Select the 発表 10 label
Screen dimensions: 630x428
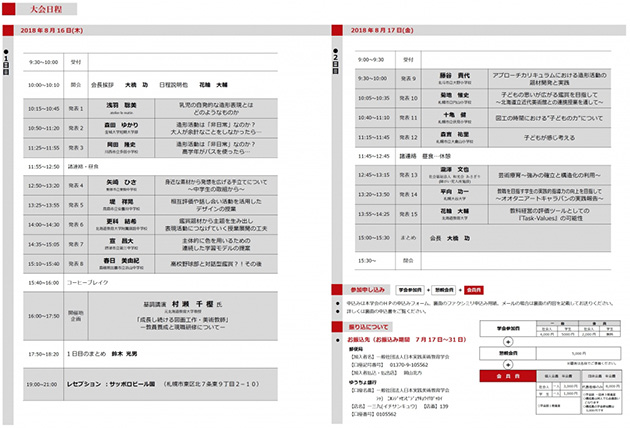point(409,98)
